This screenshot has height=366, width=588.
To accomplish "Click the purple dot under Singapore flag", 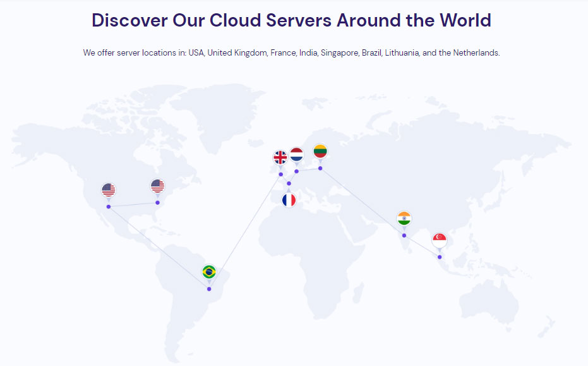I will pos(440,257).
